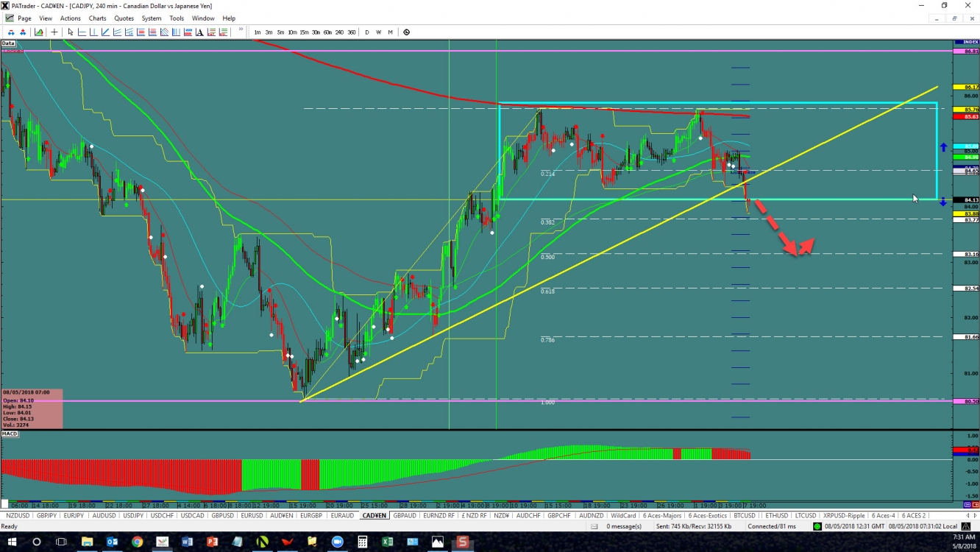Open Calculator from the taskbar

point(362,542)
